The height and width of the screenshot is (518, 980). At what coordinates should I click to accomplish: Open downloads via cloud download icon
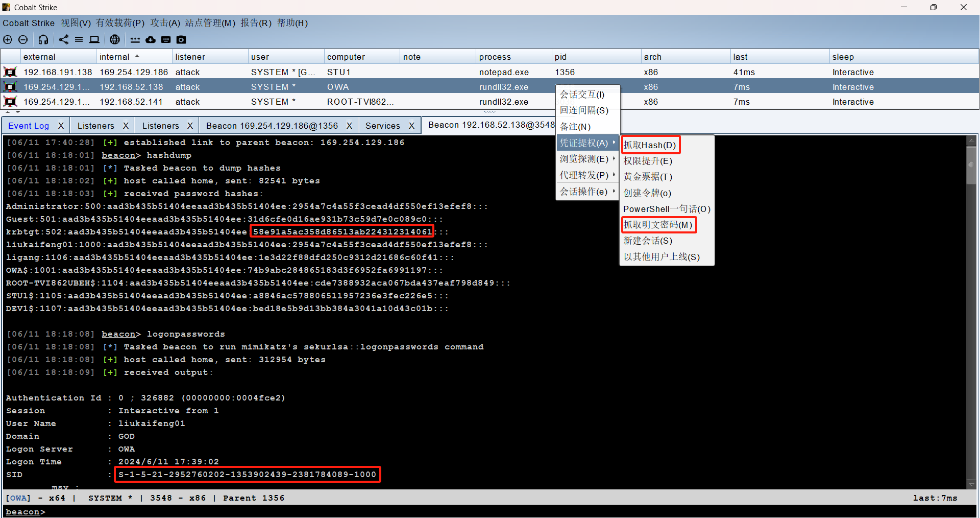(151, 40)
